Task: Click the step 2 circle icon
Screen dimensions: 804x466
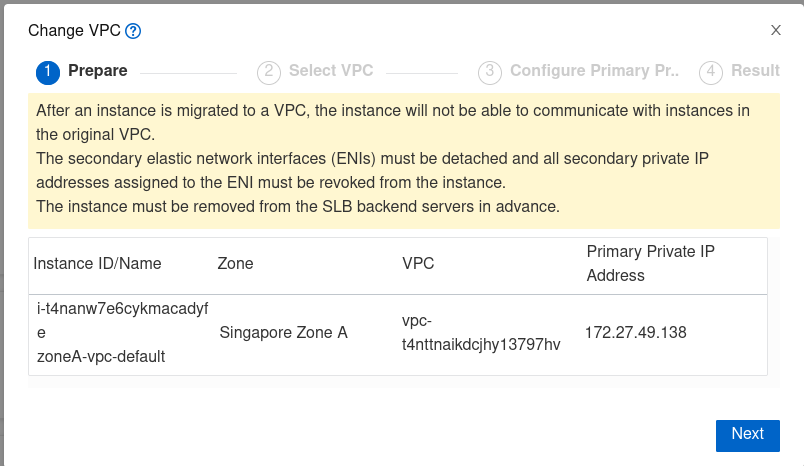Action: [x=268, y=72]
